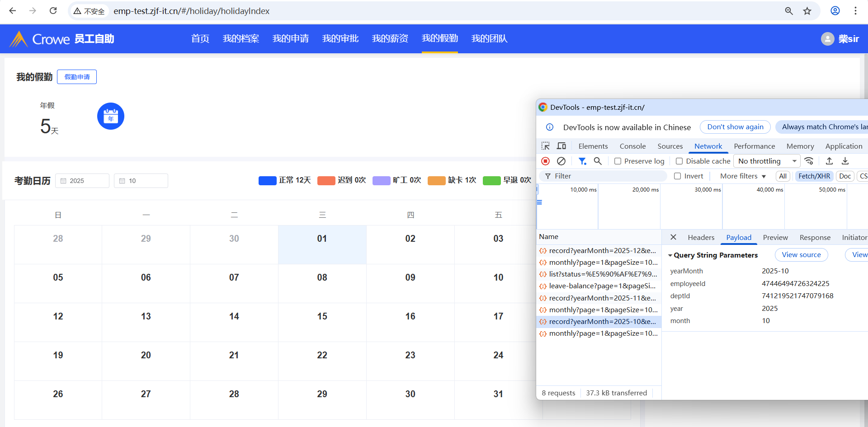The image size is (868, 427).
Task: Toggle the network filter funnel icon
Action: (582, 161)
